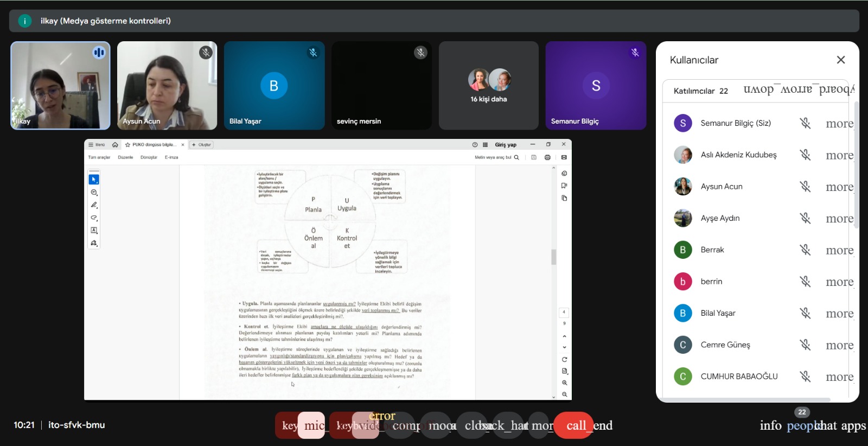Click muted mic icon beside Aysun Acun
Screen dimensions: 868x446
tap(805, 187)
